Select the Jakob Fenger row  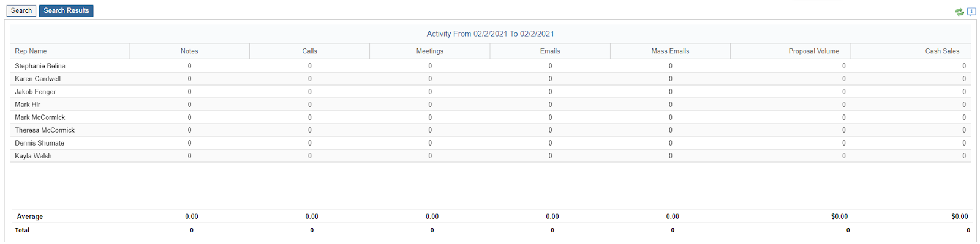point(491,92)
